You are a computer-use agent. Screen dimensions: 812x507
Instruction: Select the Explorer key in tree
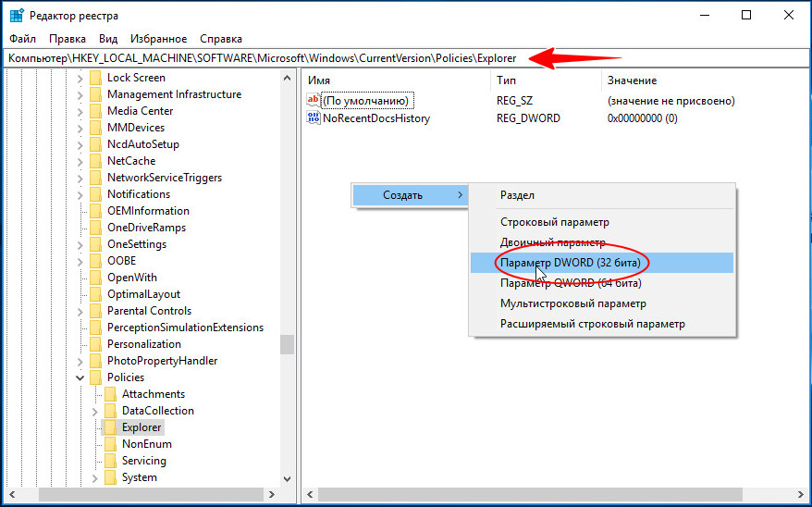click(x=141, y=427)
